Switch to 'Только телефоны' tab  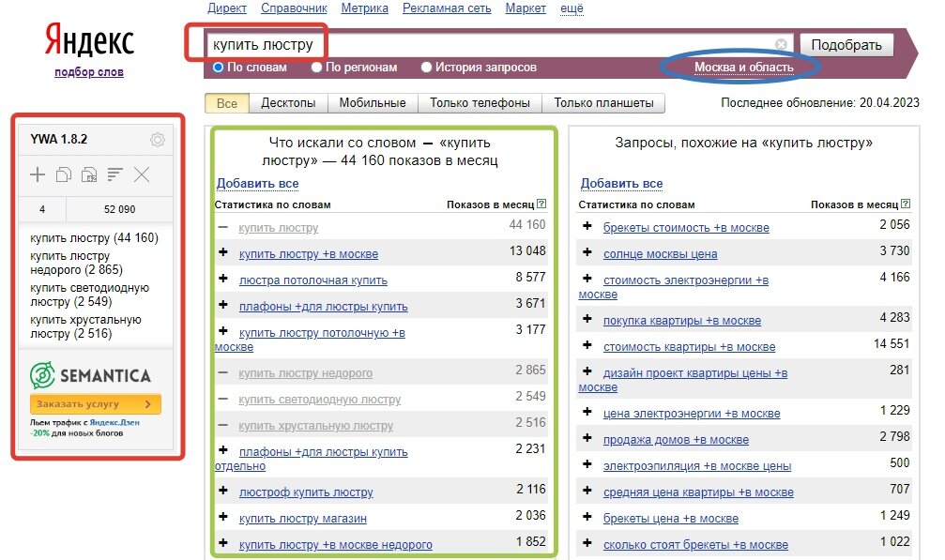(480, 103)
